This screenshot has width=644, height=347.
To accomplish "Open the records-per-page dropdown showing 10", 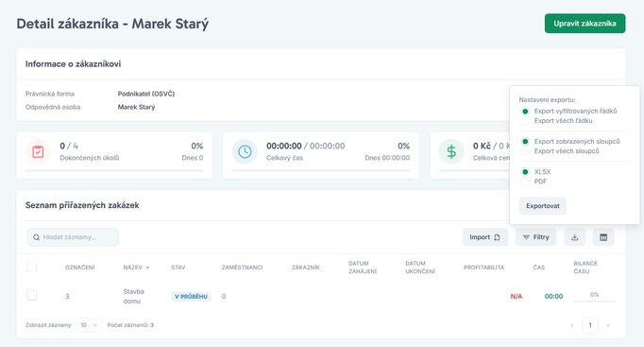I will [x=89, y=325].
